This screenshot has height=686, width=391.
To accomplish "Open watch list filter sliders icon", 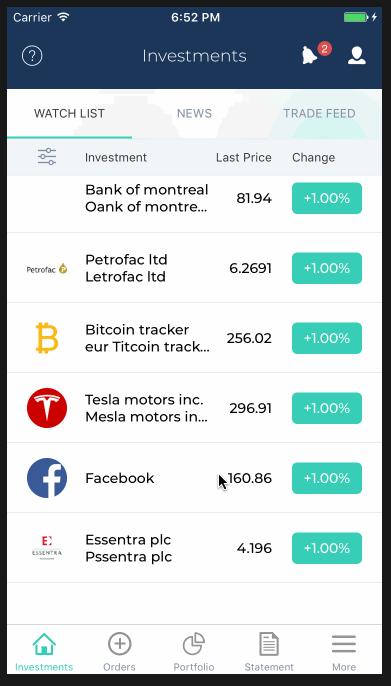I will (x=47, y=157).
